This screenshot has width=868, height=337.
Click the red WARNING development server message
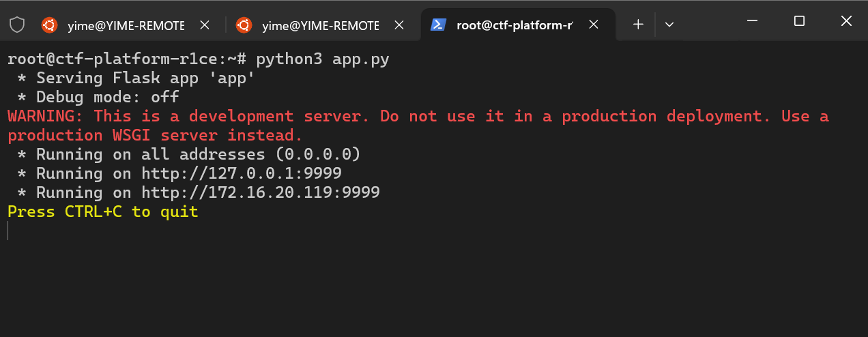(418, 126)
